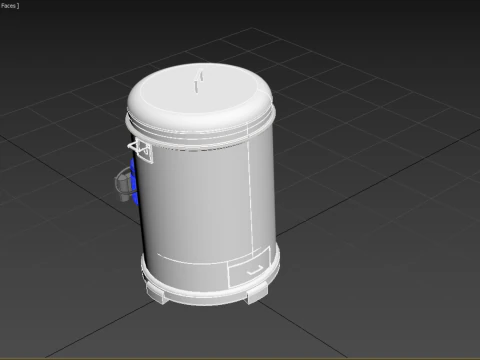Click the handle on top of the lid
Image resolution: width=480 pixels, height=360 pixels.
tap(199, 81)
